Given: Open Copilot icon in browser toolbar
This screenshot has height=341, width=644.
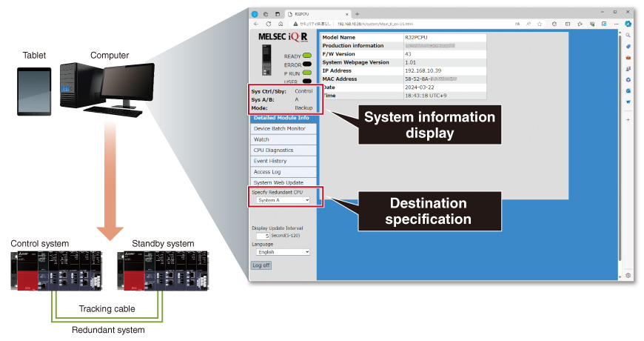Looking at the screenshot, I should [628, 24].
